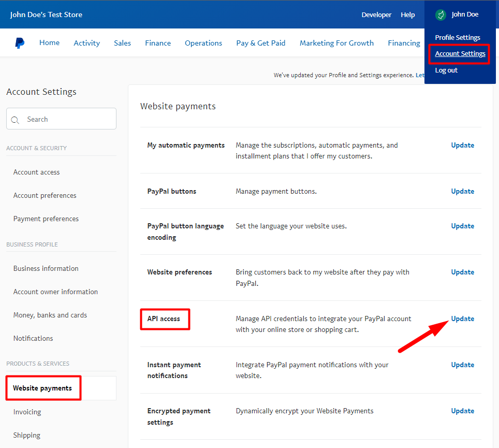
Task: Open Account access in sidebar
Action: tap(36, 172)
